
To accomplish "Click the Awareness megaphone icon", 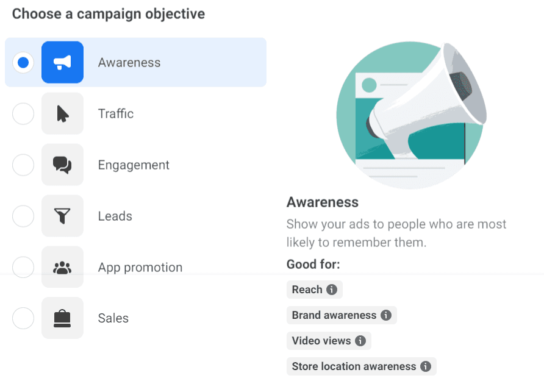I will (x=62, y=62).
